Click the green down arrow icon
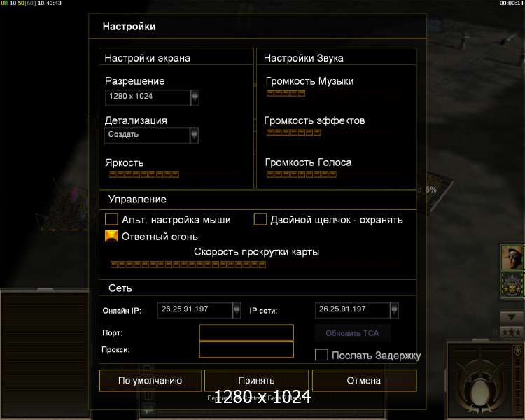The height and width of the screenshot is (420, 525). (511, 317)
